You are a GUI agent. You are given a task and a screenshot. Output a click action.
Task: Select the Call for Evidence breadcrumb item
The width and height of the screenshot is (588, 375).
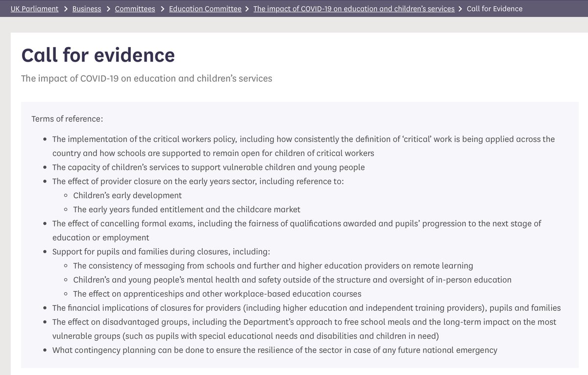click(x=494, y=9)
